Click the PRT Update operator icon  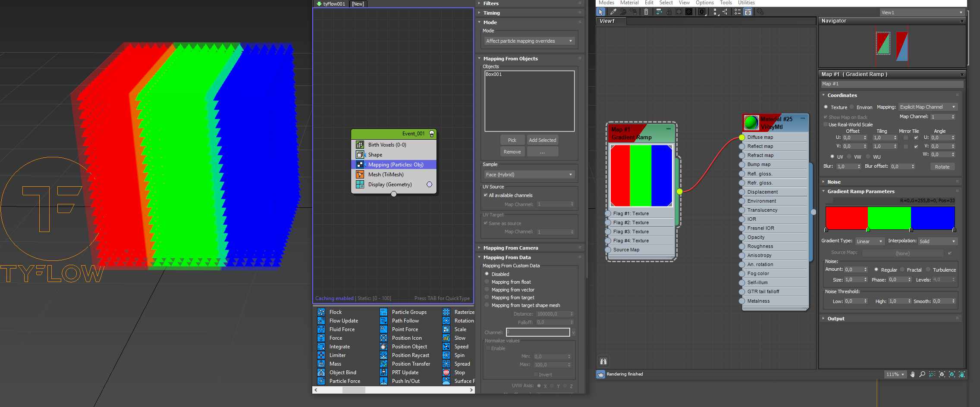coord(383,373)
